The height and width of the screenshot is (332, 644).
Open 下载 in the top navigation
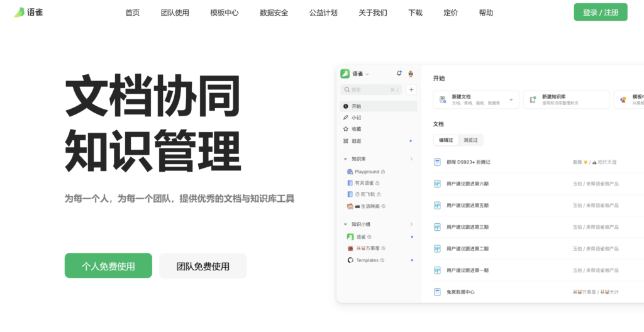coord(415,13)
